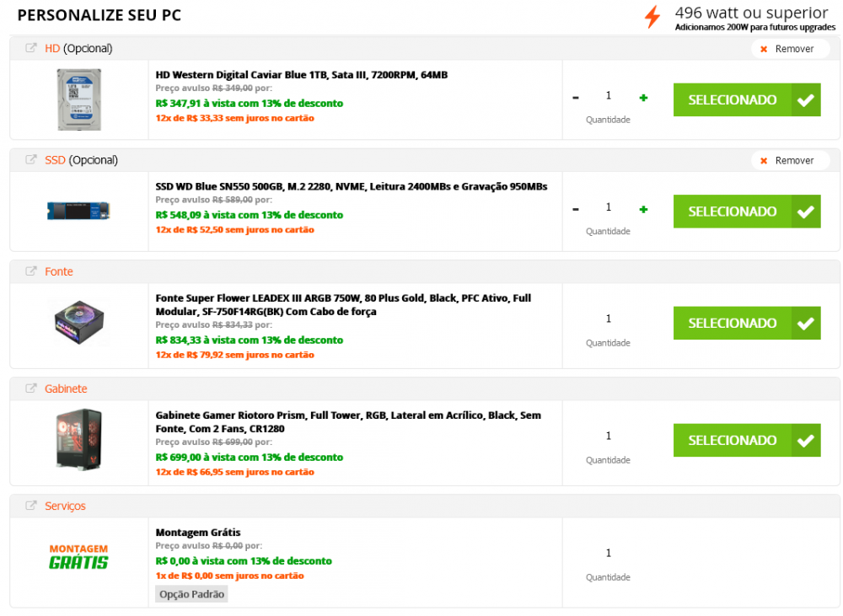The image size is (843, 616).
Task: Click the orange lightning bolt wattage icon
Action: click(x=652, y=17)
